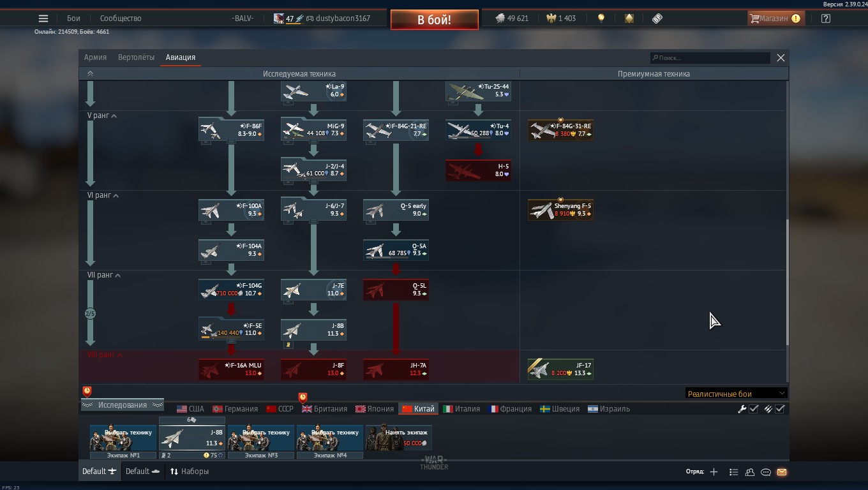Click Нанять экипаж for 50 000
This screenshot has width=868, height=490.
[x=399, y=438]
